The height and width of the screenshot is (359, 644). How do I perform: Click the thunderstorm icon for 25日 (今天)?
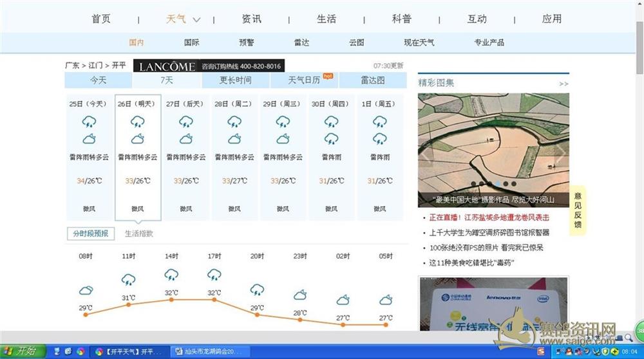(x=89, y=122)
